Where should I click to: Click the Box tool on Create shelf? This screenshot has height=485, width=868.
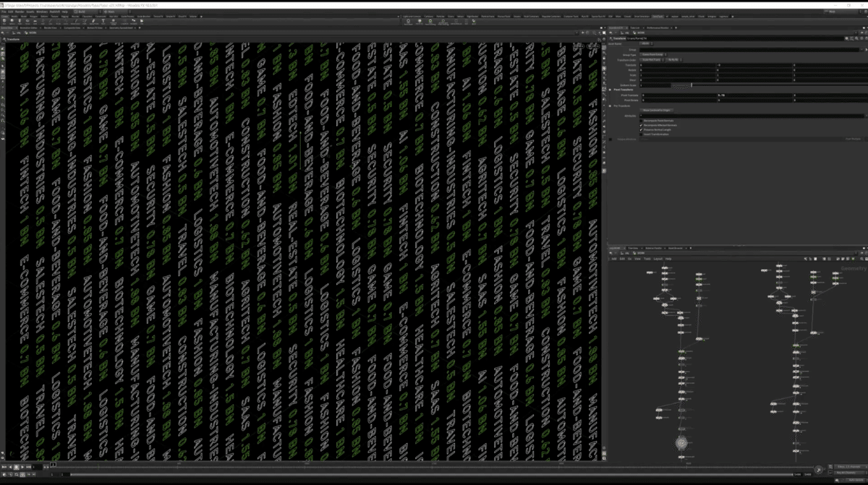tap(4, 22)
